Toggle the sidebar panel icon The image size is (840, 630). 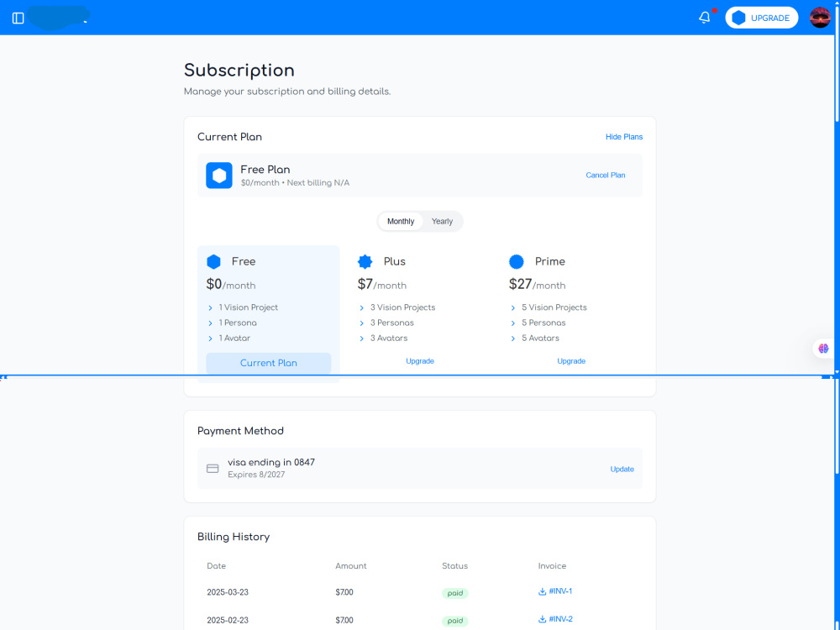[x=18, y=18]
